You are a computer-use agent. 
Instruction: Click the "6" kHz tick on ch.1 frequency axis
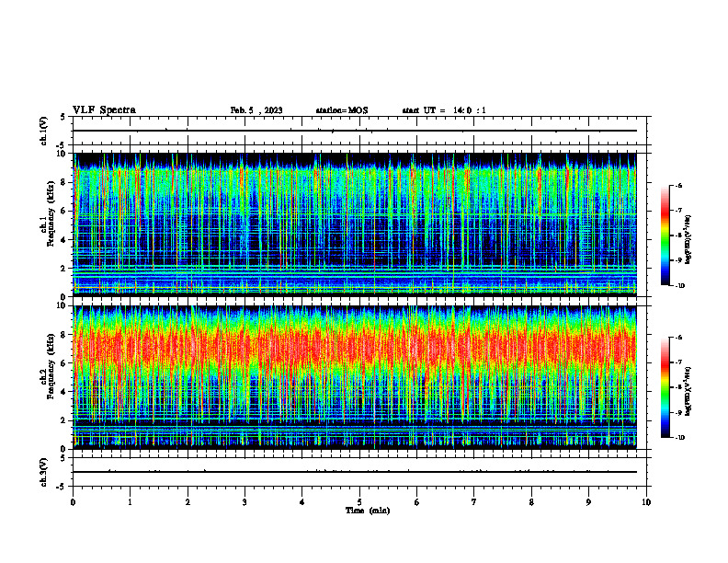pos(63,211)
